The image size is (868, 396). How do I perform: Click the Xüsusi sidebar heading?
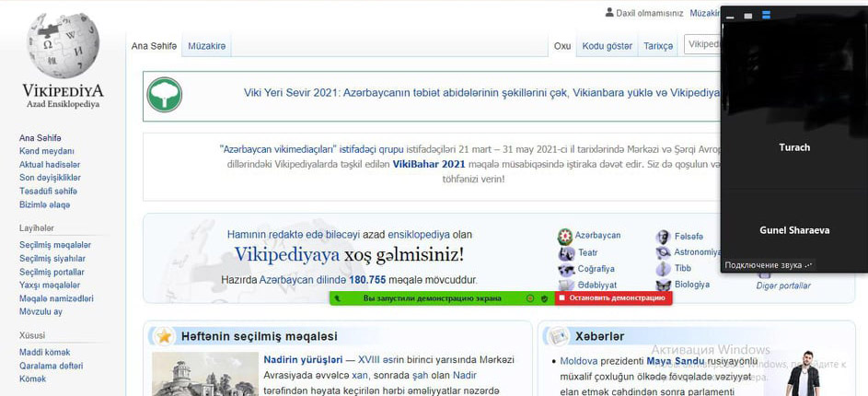[x=32, y=335]
